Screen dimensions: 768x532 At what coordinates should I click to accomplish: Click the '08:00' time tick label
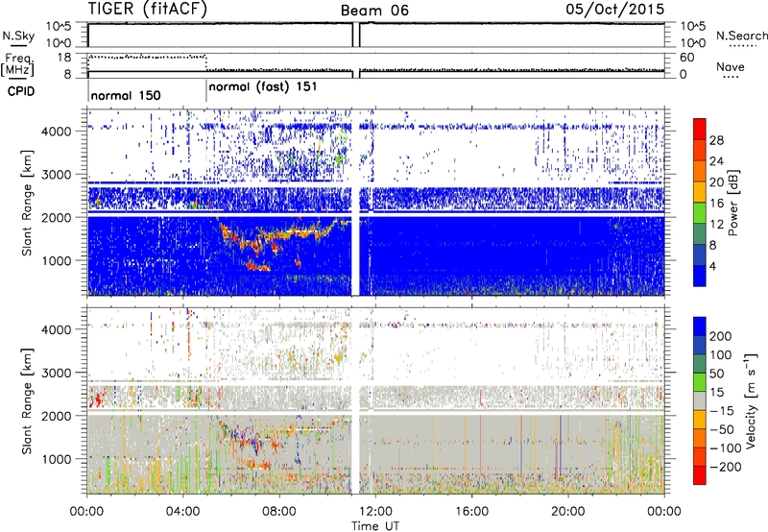click(279, 512)
